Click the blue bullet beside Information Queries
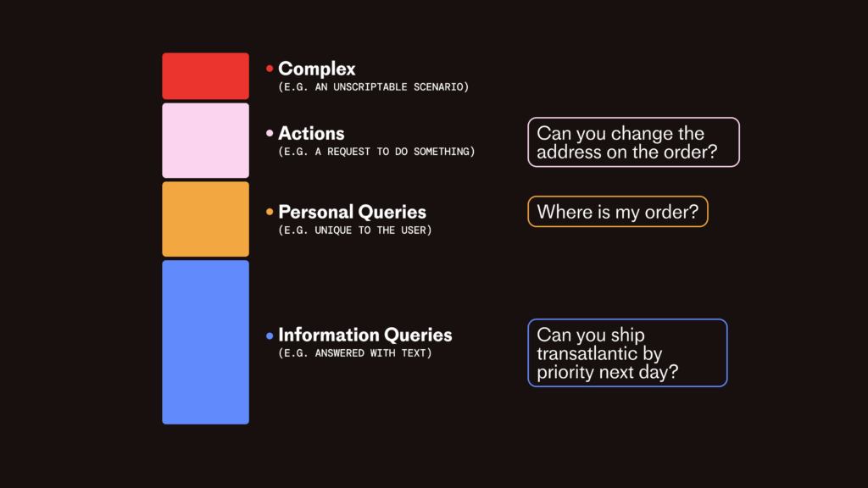868x488 pixels. coord(270,335)
